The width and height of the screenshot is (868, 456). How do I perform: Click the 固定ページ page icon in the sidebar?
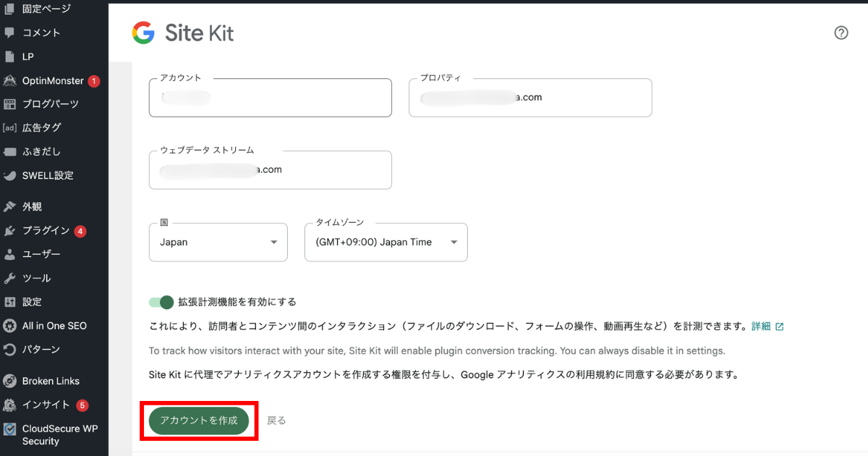click(9, 9)
